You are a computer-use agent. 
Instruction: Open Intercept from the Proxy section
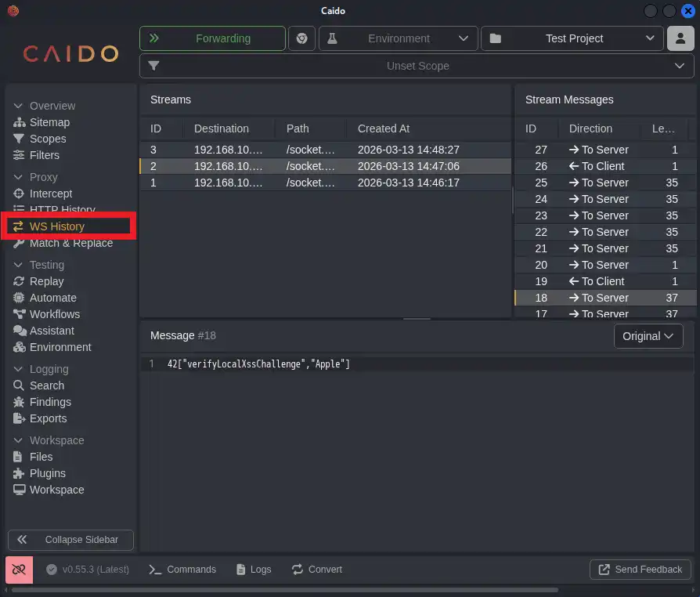pyautogui.click(x=50, y=194)
